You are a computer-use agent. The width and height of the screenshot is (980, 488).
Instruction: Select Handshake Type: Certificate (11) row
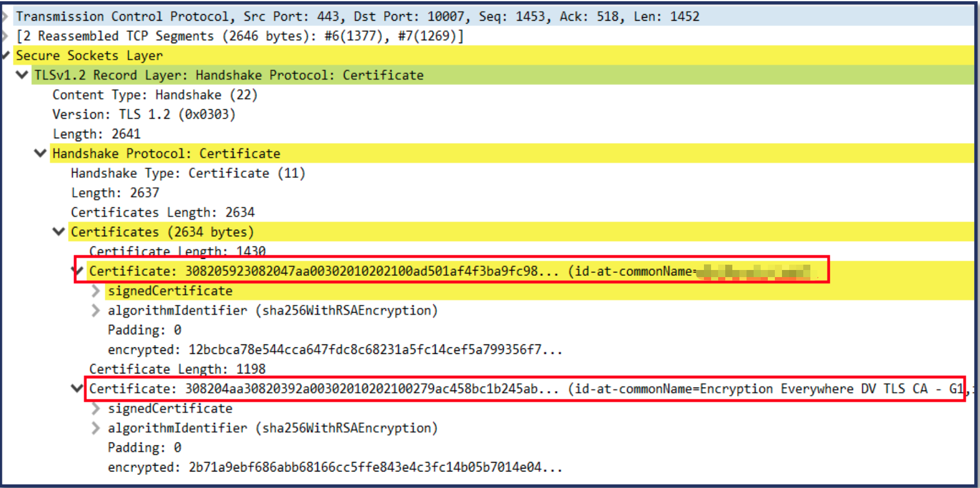[x=187, y=174]
